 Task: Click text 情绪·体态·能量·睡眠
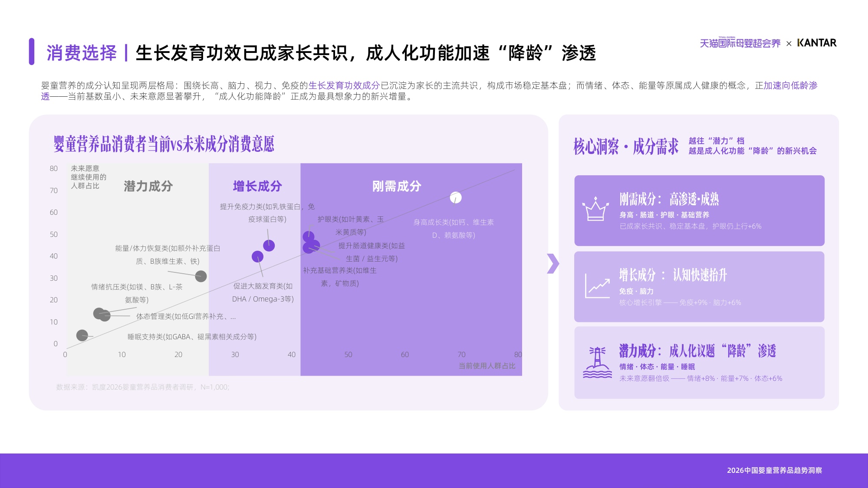coord(657,367)
